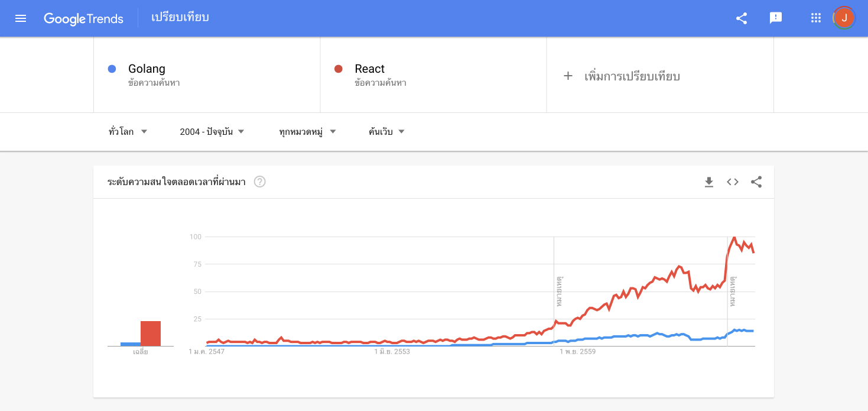The width and height of the screenshot is (868, 411).
Task: Select the Golang search term box
Action: (207, 75)
